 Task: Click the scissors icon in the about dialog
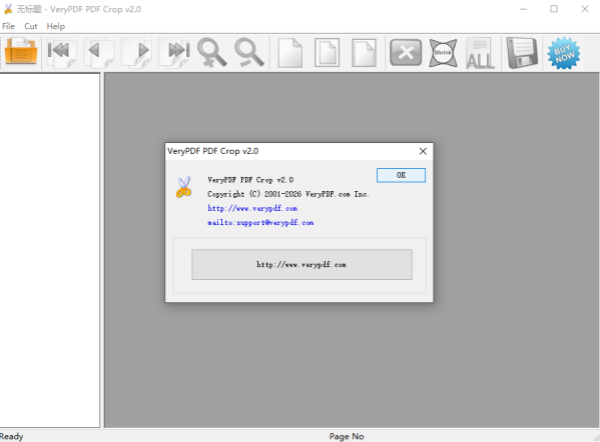pos(184,187)
